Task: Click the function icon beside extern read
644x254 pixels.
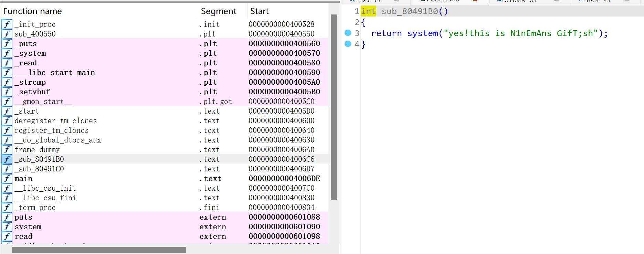Action: click(7, 236)
